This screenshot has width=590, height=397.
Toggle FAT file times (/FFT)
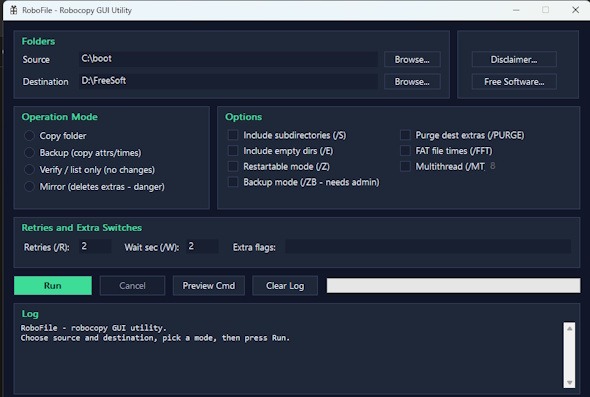coord(405,151)
